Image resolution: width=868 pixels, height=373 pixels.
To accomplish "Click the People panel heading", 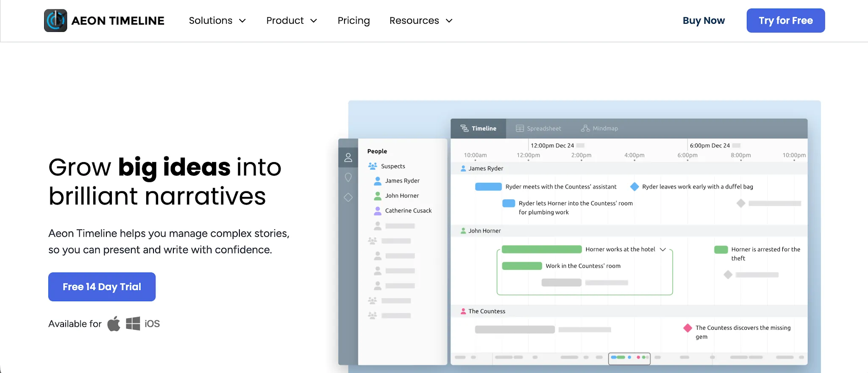I will 377,151.
